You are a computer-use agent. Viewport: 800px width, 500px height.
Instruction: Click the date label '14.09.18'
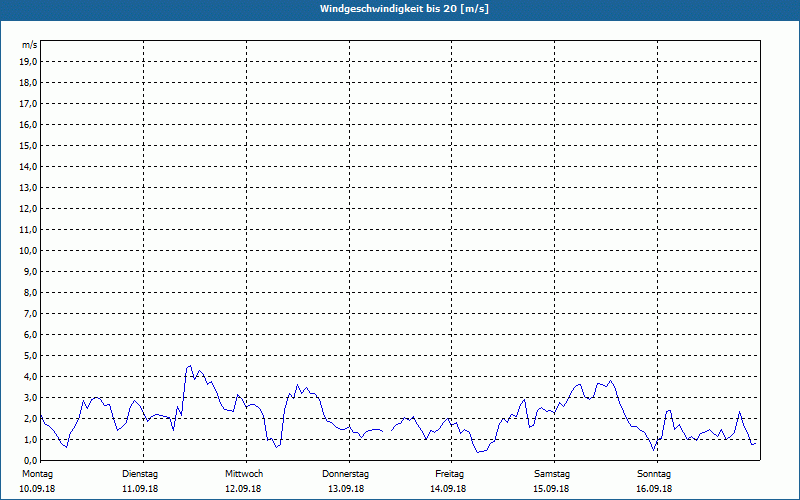450,489
